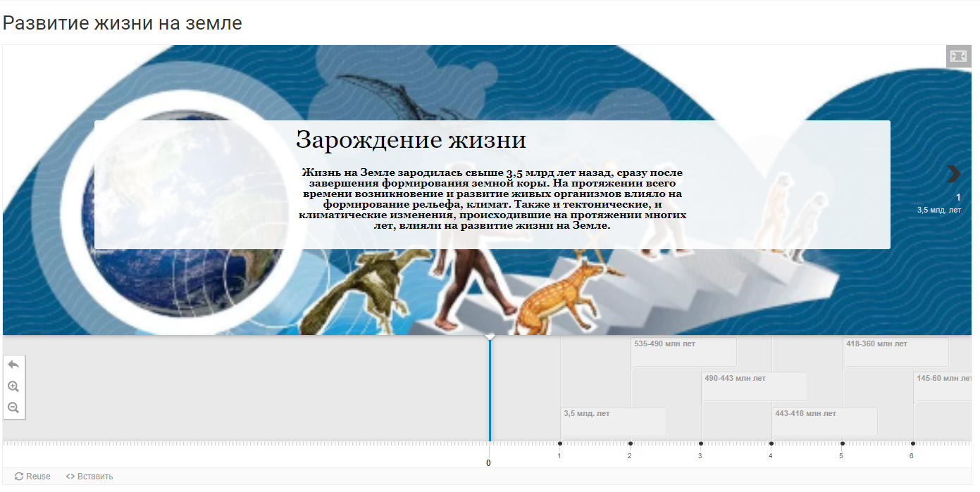Click timeline axis dot at mark 3
The image size is (980, 492).
click(x=701, y=443)
